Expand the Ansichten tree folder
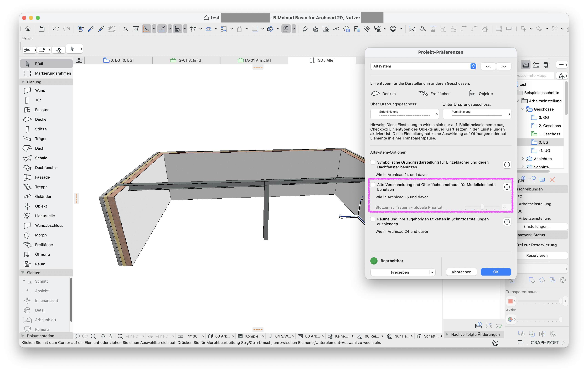The width and height of the screenshot is (588, 373). pyautogui.click(x=523, y=159)
